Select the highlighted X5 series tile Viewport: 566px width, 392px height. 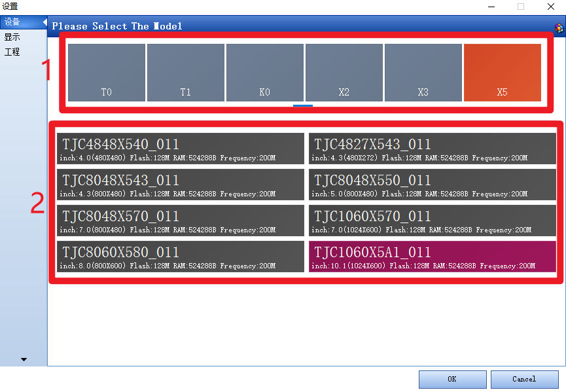point(503,73)
